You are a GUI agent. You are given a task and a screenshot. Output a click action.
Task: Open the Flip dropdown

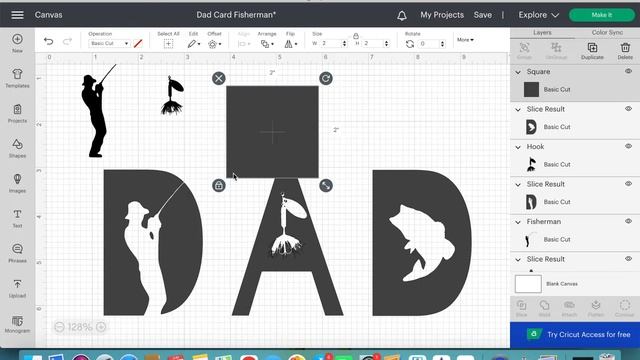click(291, 44)
